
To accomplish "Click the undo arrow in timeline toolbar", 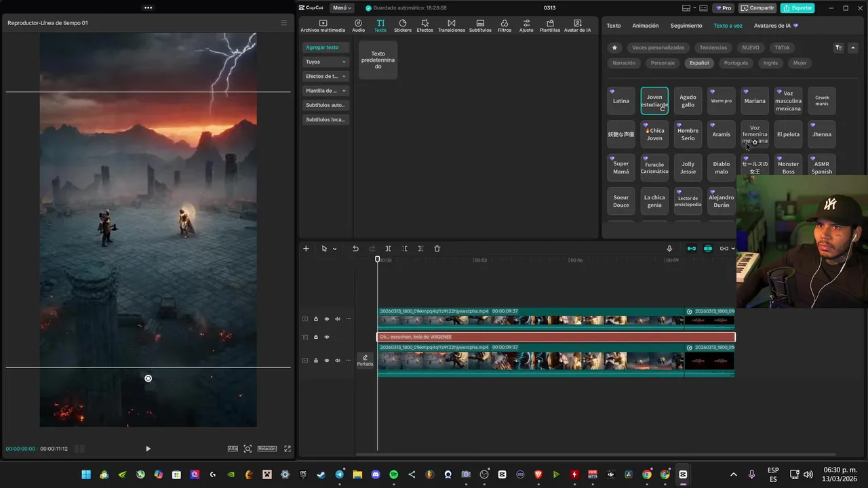I will (355, 249).
